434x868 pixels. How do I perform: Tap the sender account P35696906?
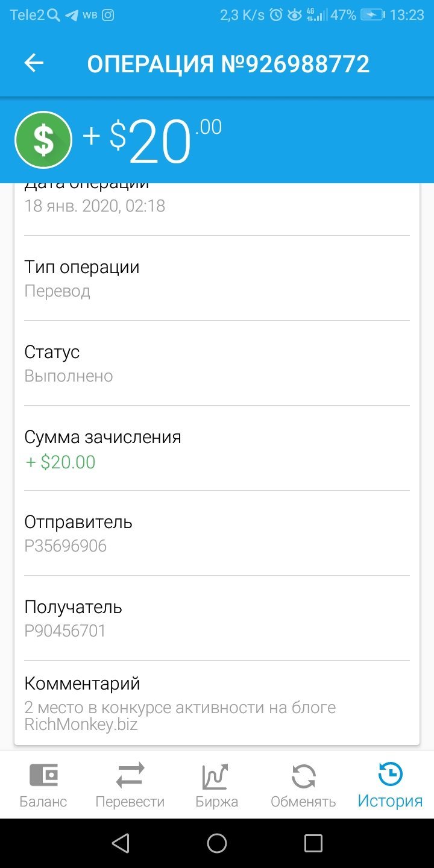[66, 546]
